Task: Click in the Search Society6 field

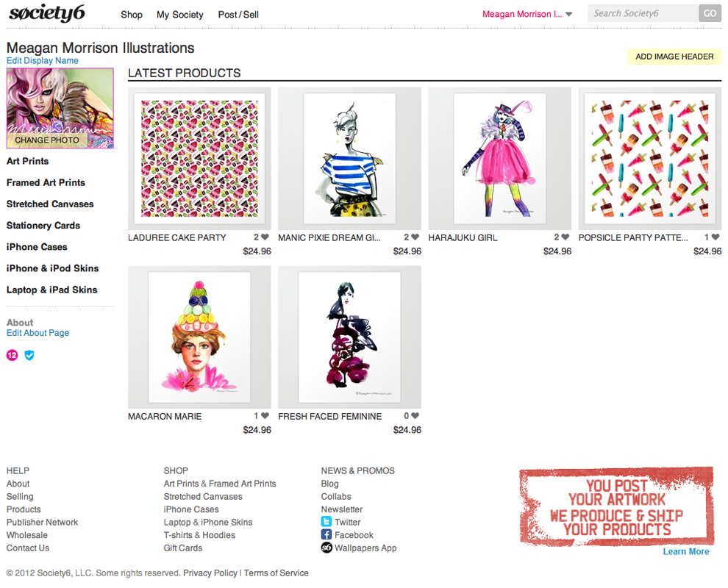Action: 643,13
